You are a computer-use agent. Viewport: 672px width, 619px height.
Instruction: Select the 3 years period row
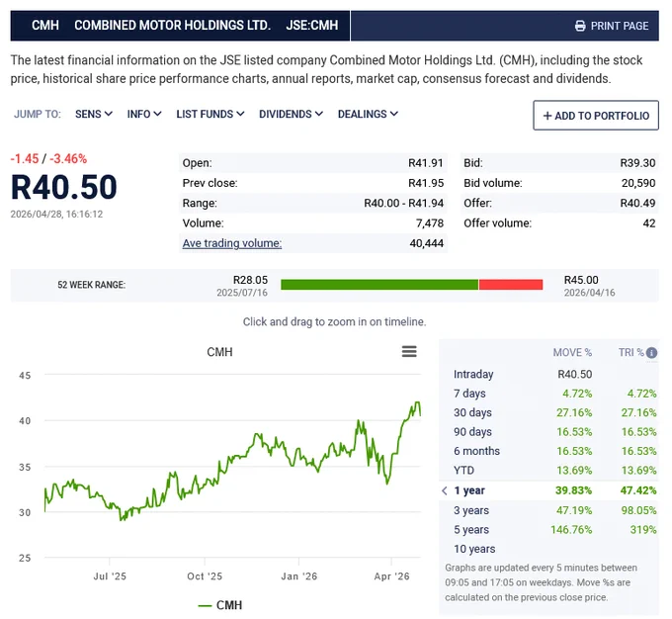[549, 510]
